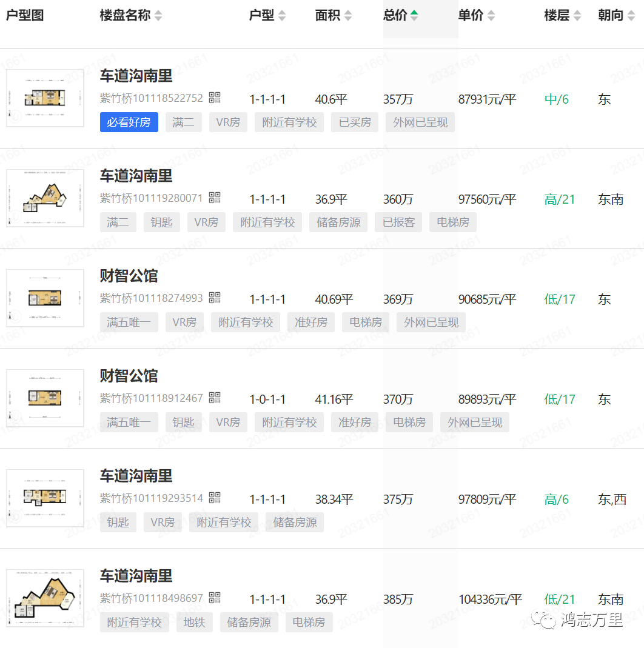
Task: Open QR code for listing 101118912467
Action: click(215, 398)
